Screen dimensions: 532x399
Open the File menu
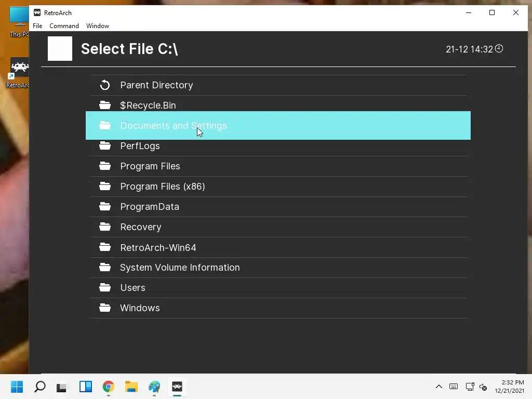[37, 26]
